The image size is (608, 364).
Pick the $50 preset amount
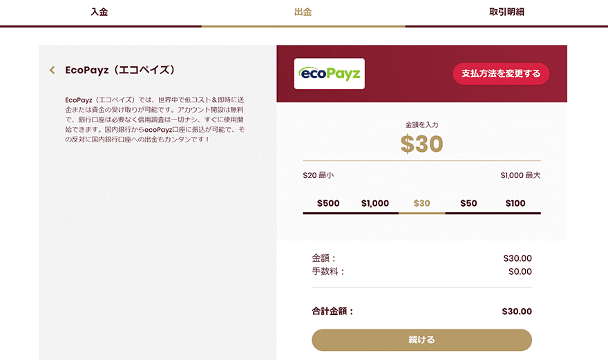click(468, 204)
